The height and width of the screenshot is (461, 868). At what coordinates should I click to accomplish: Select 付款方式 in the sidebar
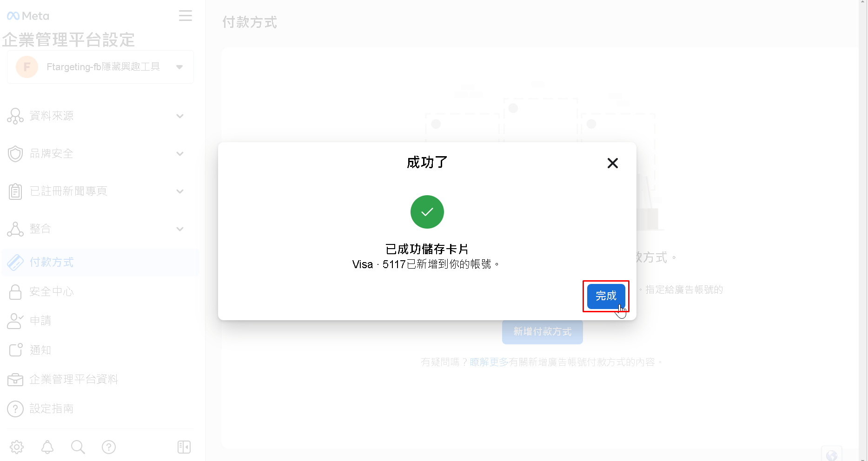tap(100, 263)
